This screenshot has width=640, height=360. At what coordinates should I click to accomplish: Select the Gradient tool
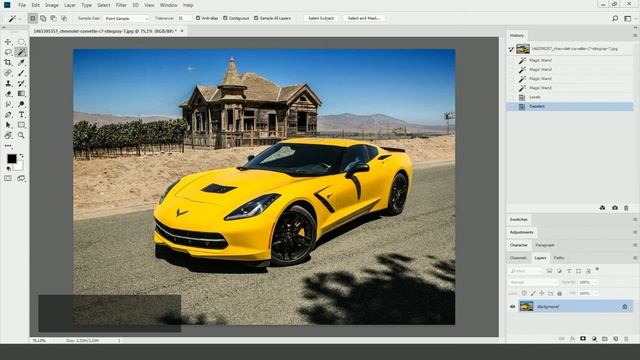click(21, 93)
